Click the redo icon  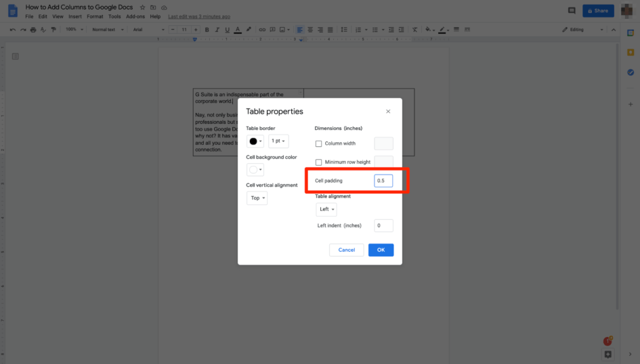click(23, 30)
